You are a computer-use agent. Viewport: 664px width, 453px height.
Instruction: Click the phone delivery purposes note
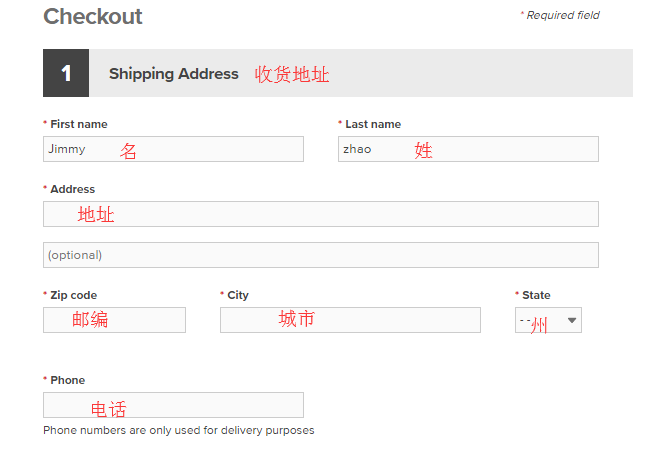tap(178, 430)
